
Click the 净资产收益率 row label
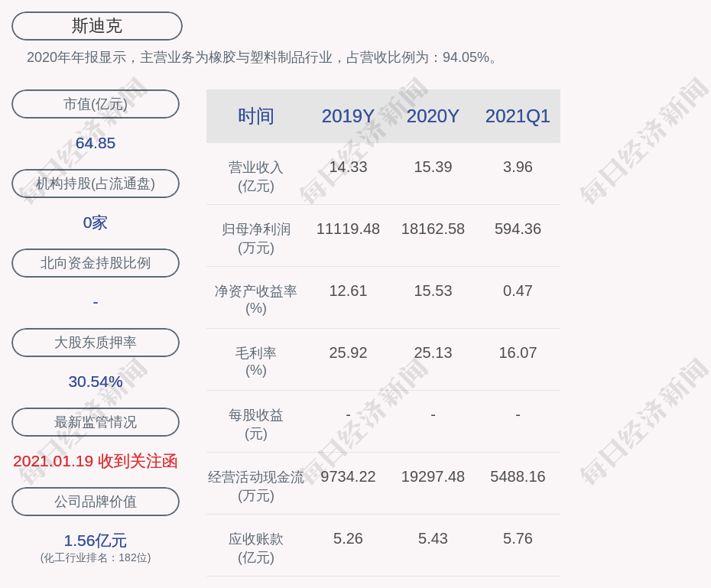256,300
